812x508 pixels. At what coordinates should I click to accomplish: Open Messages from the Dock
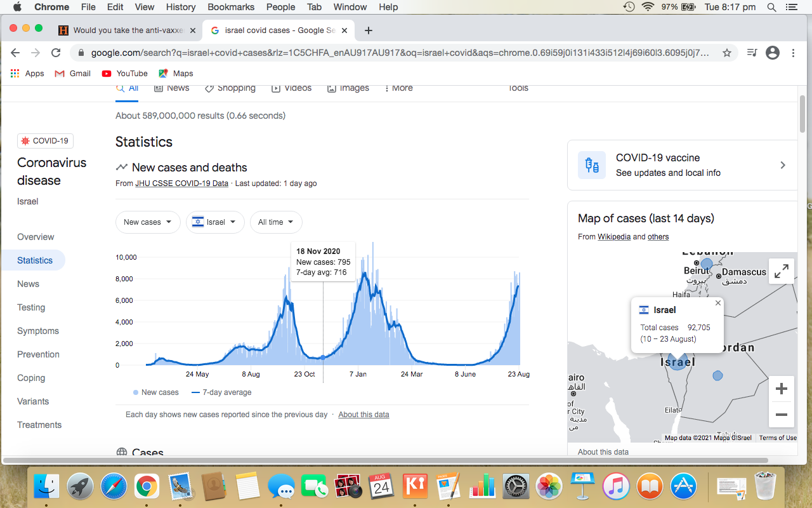point(281,487)
